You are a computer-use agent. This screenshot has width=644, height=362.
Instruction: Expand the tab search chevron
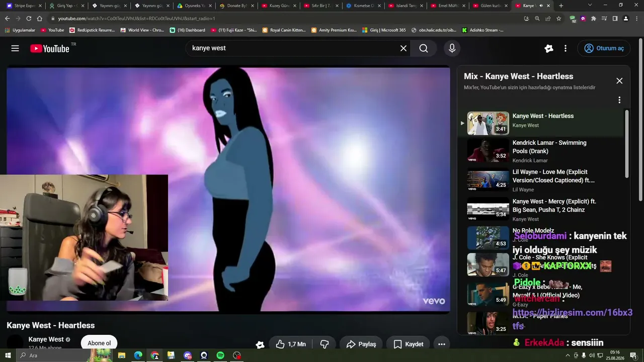pyautogui.click(x=590, y=5)
